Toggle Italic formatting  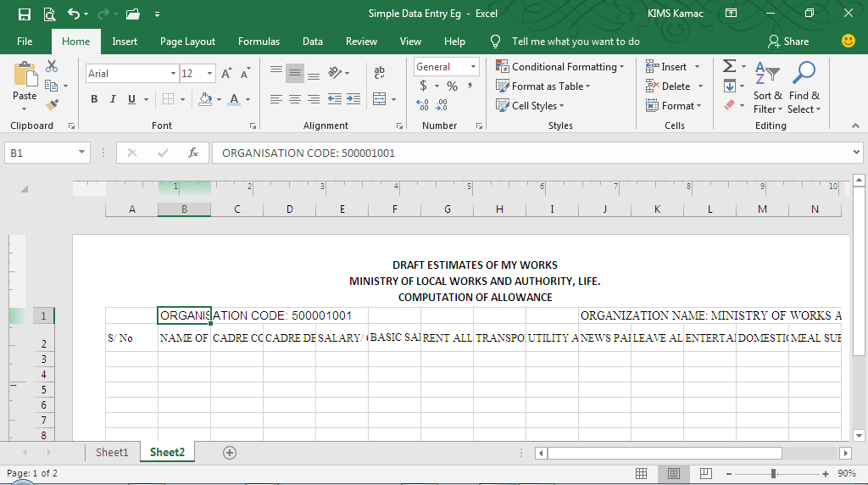(113, 99)
